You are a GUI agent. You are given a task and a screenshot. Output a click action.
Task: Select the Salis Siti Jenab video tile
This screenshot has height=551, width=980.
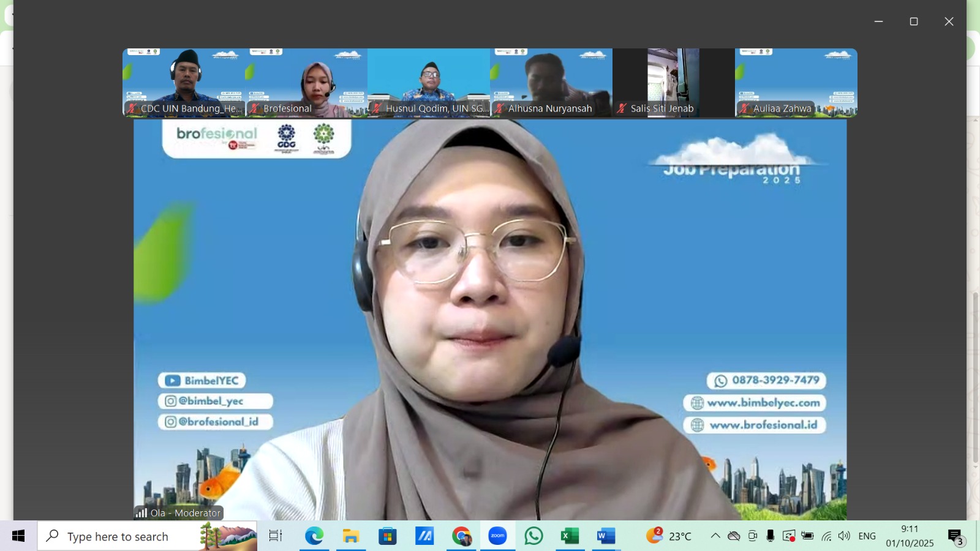click(x=673, y=82)
